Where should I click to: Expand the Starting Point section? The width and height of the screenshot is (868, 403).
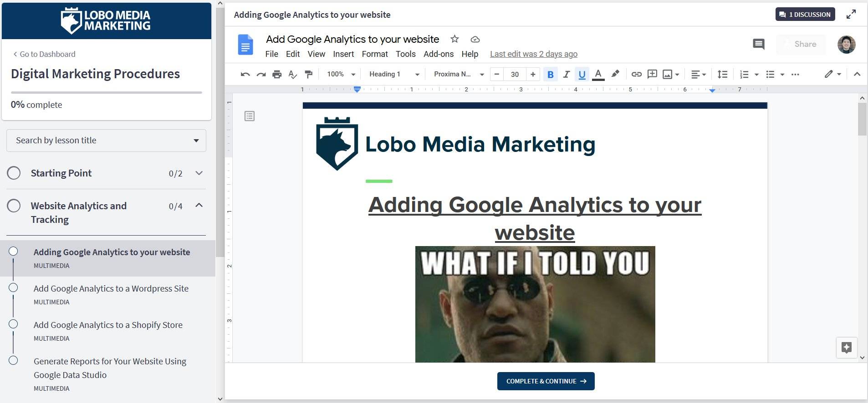click(199, 173)
